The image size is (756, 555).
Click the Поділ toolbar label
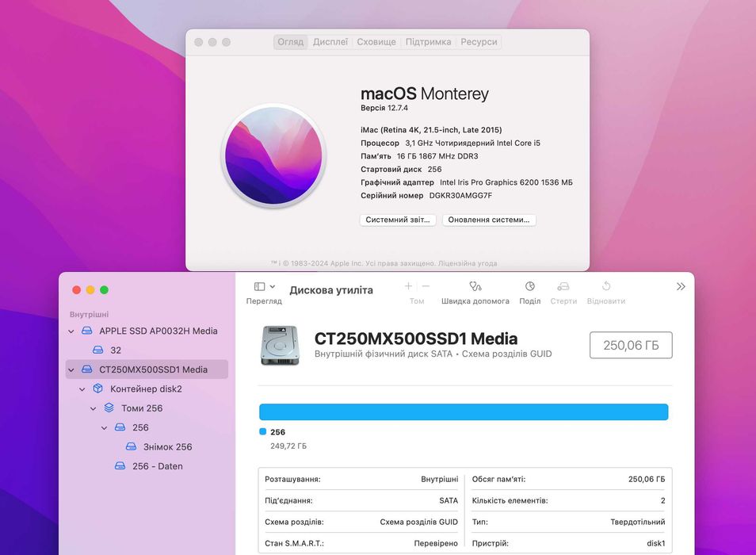(x=530, y=300)
